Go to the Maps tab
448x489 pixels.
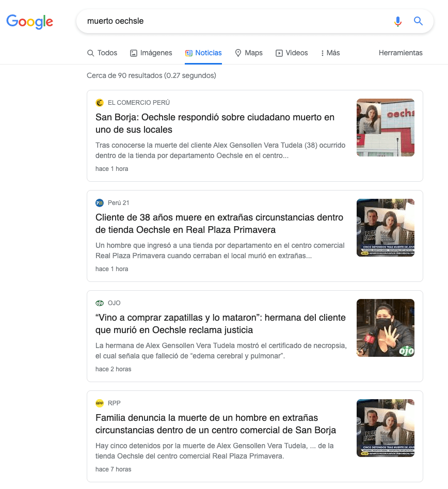248,53
